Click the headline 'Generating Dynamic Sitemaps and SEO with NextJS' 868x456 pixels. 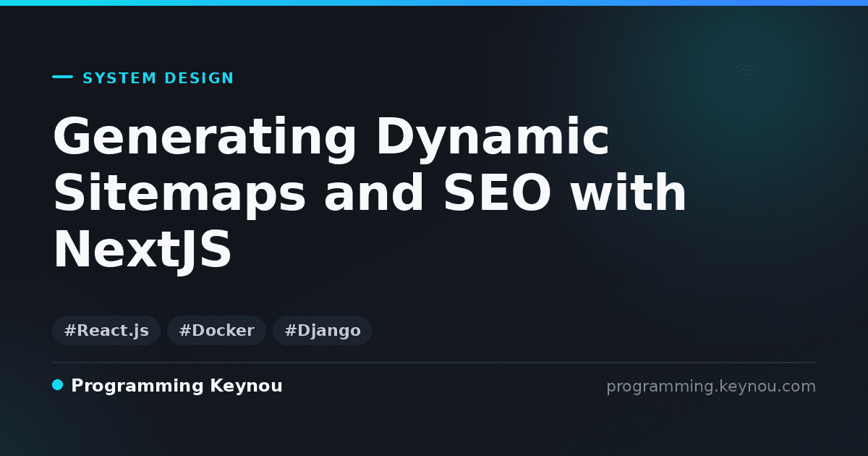click(x=370, y=195)
